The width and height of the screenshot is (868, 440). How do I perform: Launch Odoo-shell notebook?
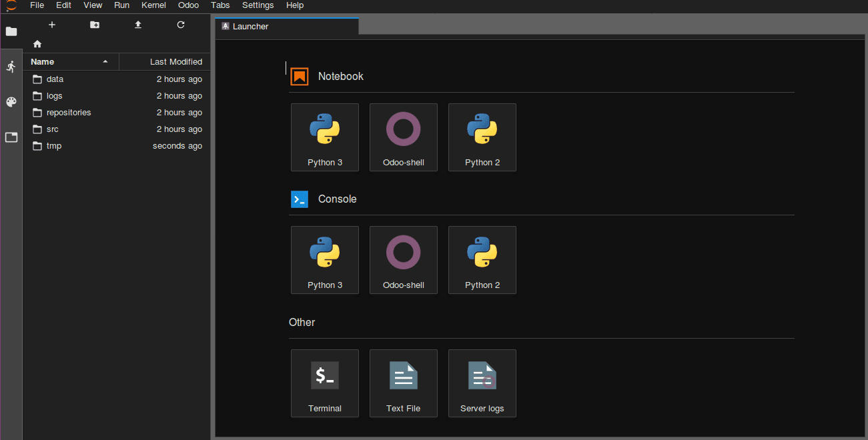[404, 137]
